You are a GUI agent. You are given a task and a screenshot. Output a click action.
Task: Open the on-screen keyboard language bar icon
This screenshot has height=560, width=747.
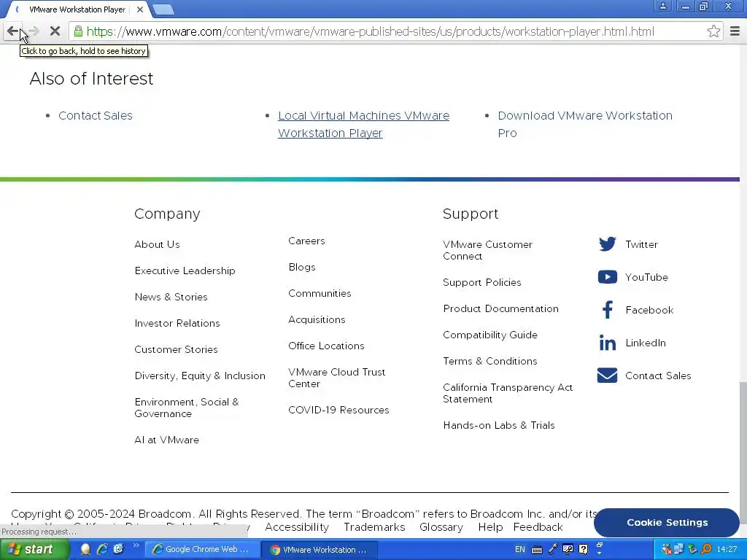[536, 550]
